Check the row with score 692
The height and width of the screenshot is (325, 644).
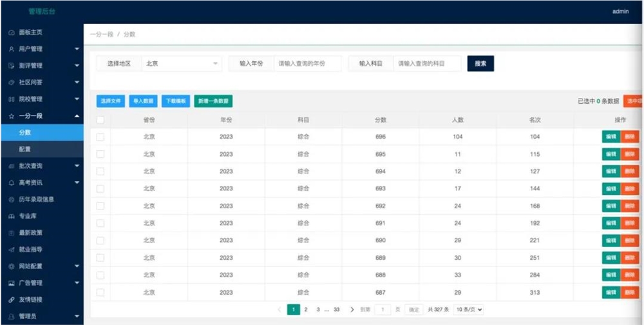100,206
